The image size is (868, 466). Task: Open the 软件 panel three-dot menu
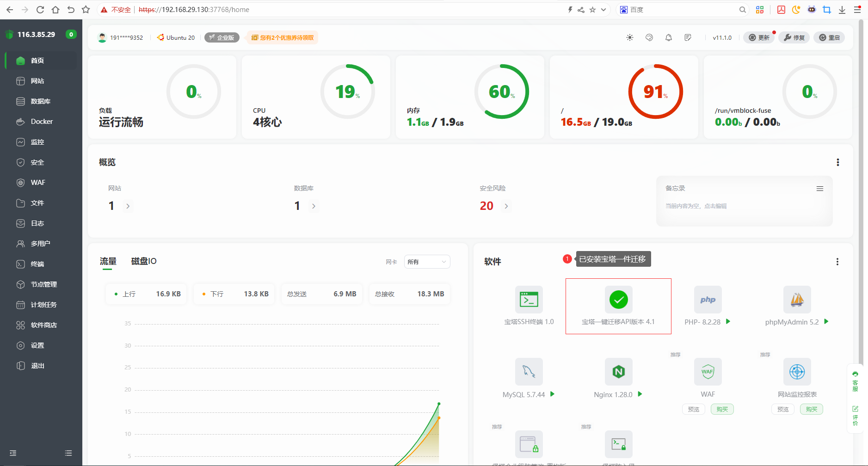837,262
